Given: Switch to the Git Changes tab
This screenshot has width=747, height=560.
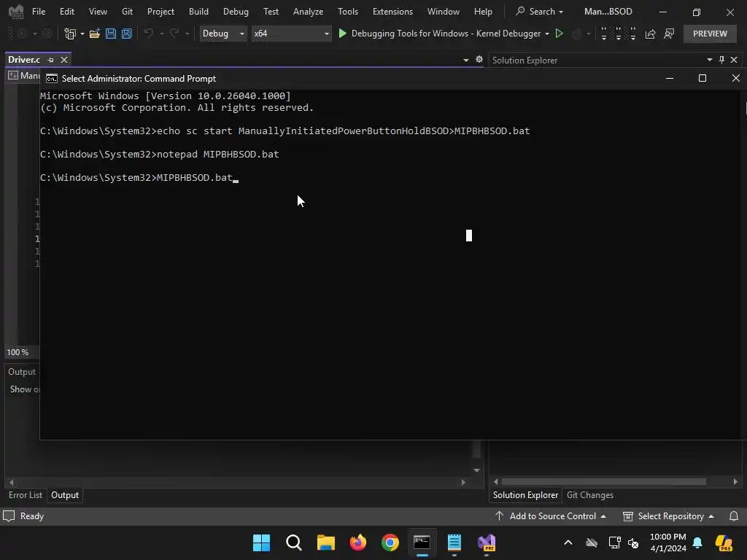Looking at the screenshot, I should click(x=589, y=495).
